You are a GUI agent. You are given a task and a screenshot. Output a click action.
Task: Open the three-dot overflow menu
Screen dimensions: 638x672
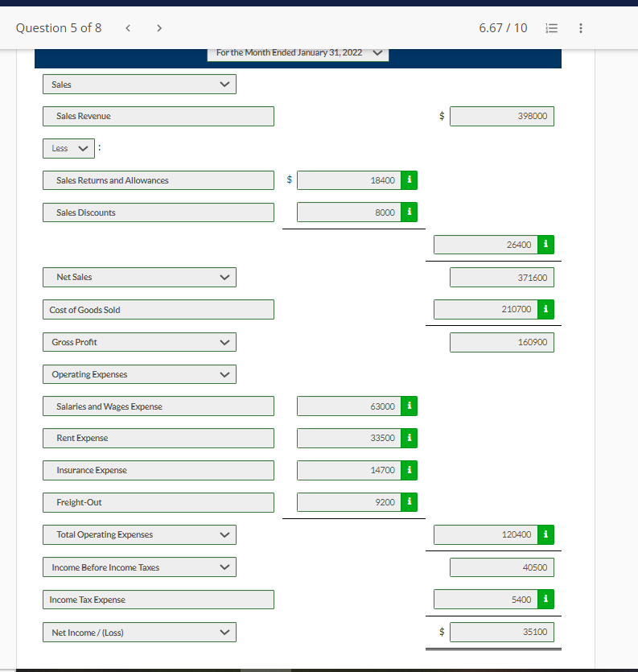coord(581,27)
